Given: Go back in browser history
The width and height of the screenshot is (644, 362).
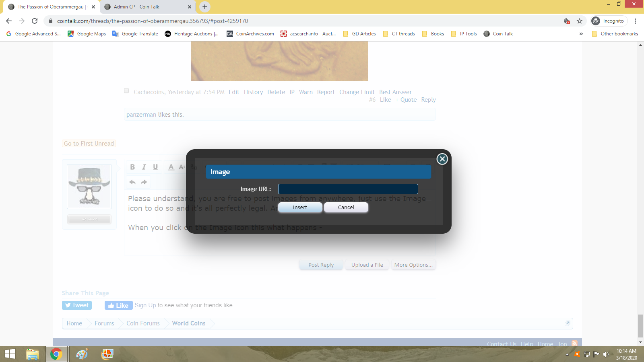Looking at the screenshot, I should point(9,21).
